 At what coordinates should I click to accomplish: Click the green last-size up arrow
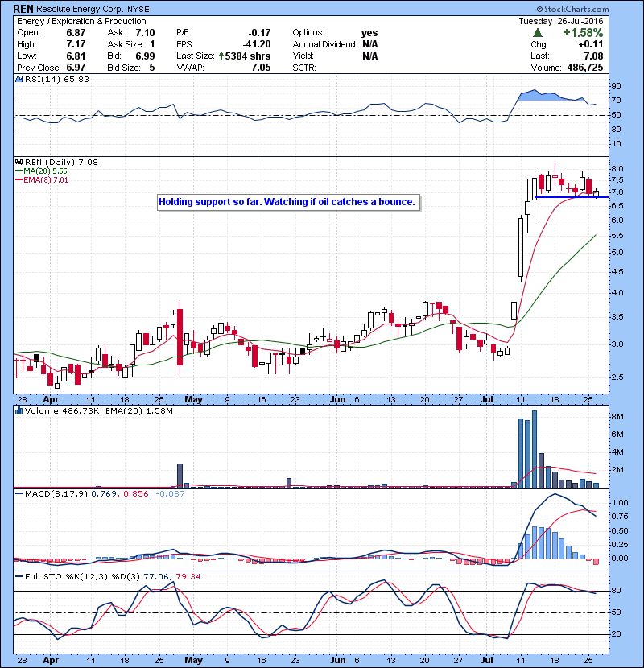(221, 56)
